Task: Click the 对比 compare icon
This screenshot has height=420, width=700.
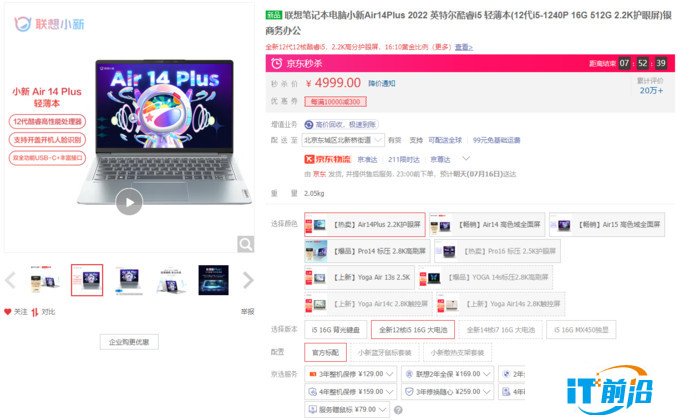Action: pyautogui.click(x=35, y=312)
